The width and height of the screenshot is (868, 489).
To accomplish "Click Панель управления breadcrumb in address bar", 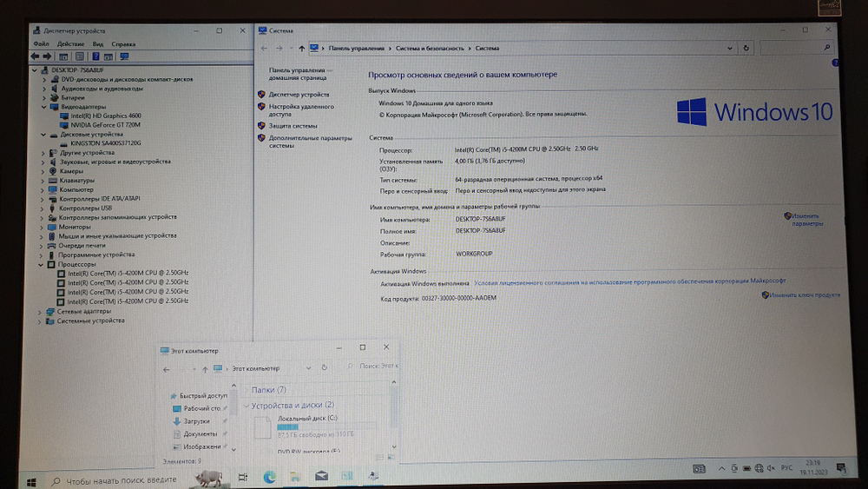I will click(356, 49).
